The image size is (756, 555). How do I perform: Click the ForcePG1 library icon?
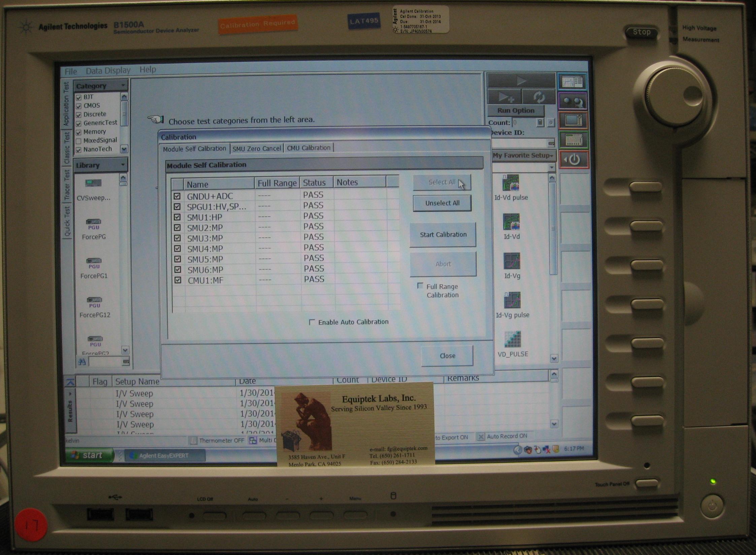pyautogui.click(x=94, y=263)
